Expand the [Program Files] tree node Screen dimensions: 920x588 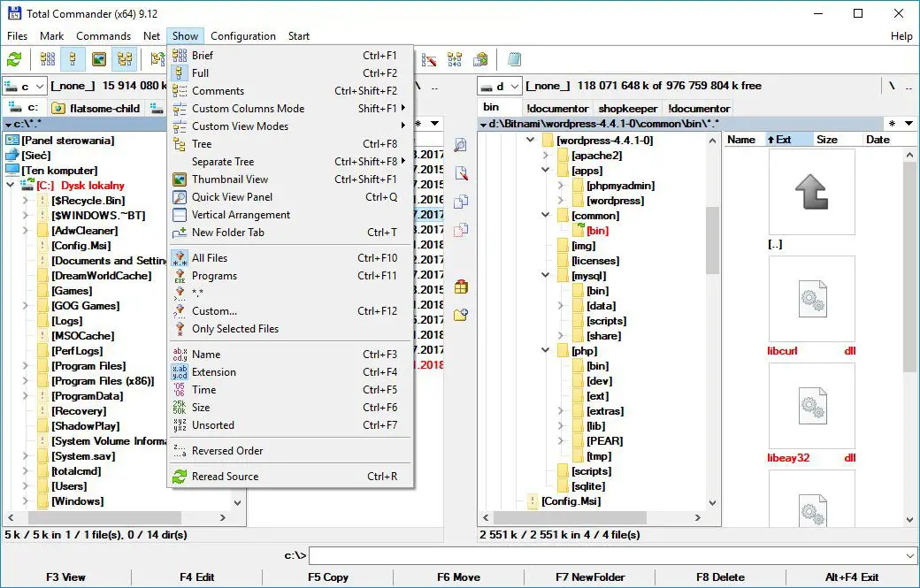(x=26, y=366)
